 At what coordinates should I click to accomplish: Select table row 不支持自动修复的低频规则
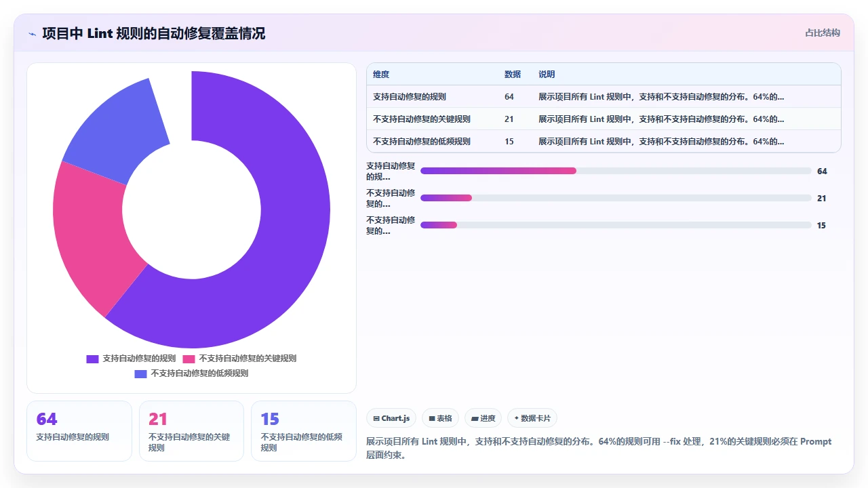[x=604, y=142]
